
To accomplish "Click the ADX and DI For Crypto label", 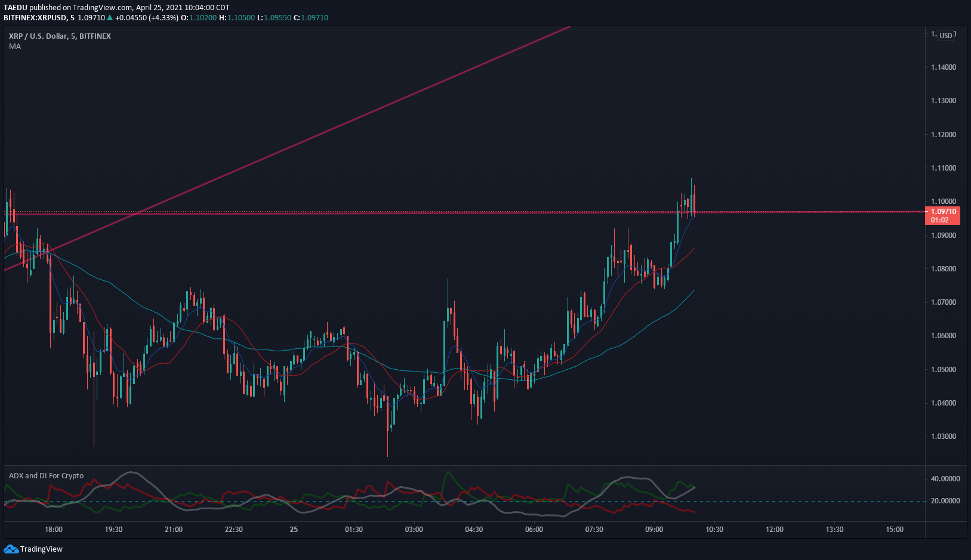I will coord(46,476).
